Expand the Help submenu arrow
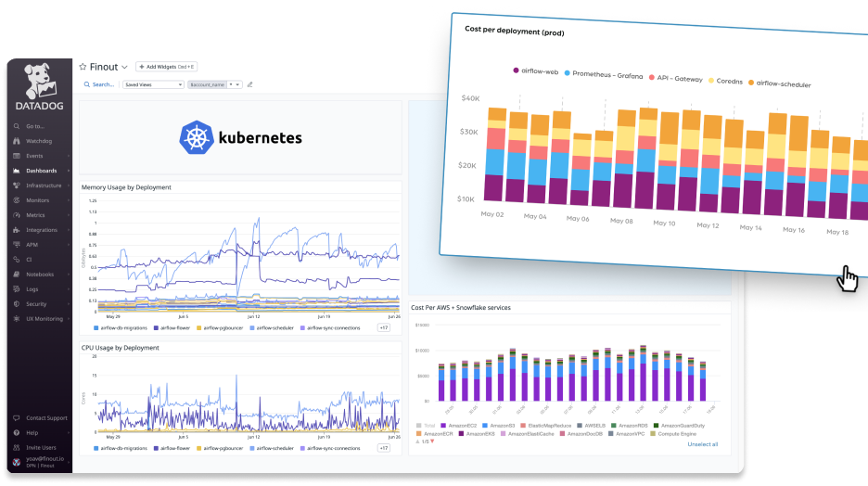The image size is (868, 486). pos(69,433)
